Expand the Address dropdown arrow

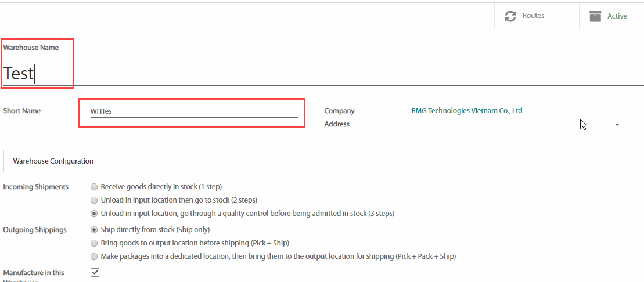617,125
